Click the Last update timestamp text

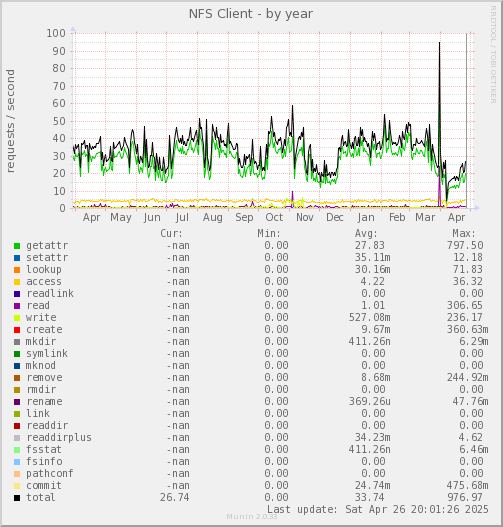point(378,510)
